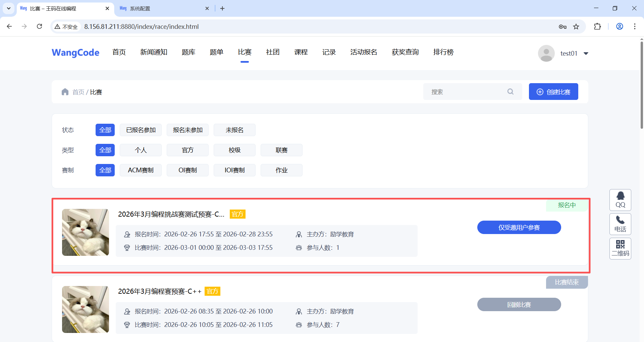Switch to the 系统配置 browser tab
The height and width of the screenshot is (342, 644).
[161, 8]
